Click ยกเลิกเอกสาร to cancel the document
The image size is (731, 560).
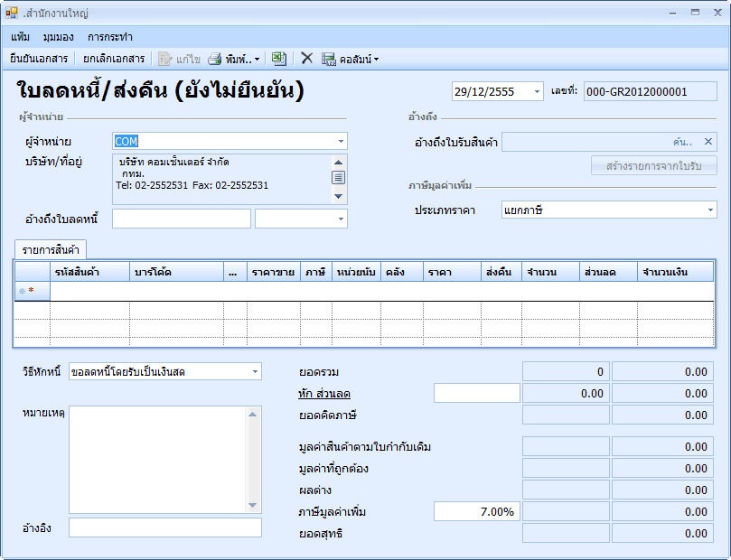click(114, 59)
